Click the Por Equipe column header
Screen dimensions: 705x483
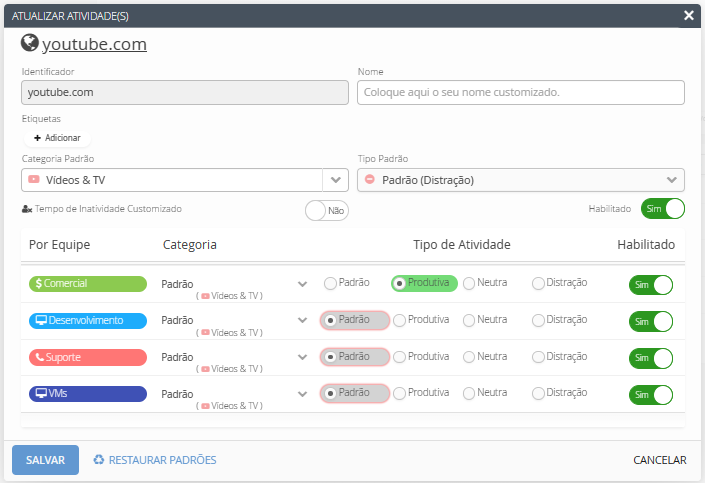coord(59,245)
